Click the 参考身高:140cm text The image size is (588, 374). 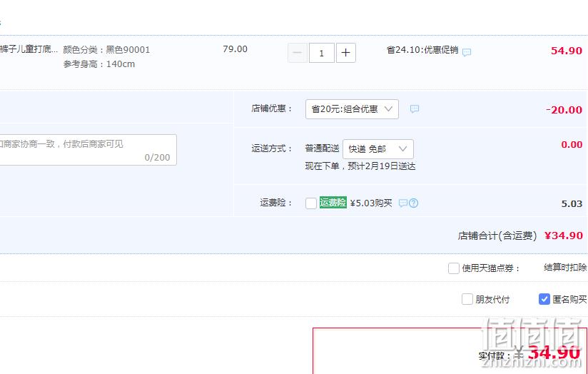coord(99,64)
